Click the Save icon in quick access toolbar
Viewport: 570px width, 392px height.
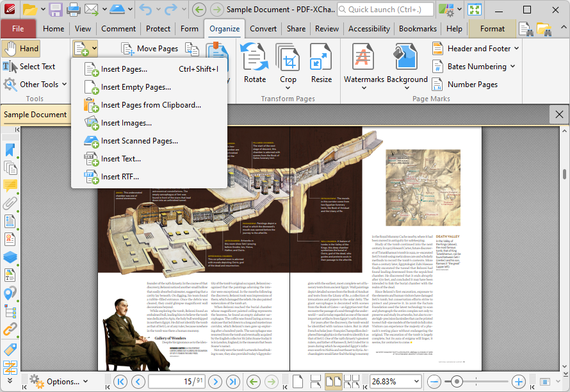(56, 10)
